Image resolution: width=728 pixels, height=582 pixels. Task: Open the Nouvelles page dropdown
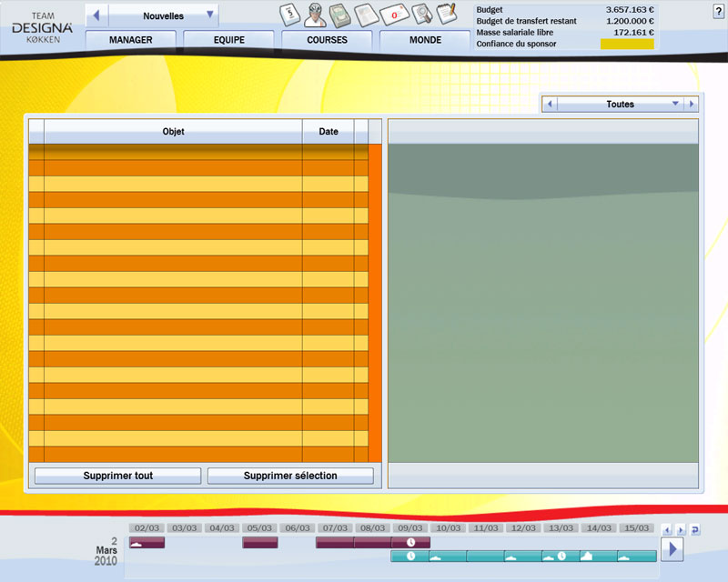210,15
